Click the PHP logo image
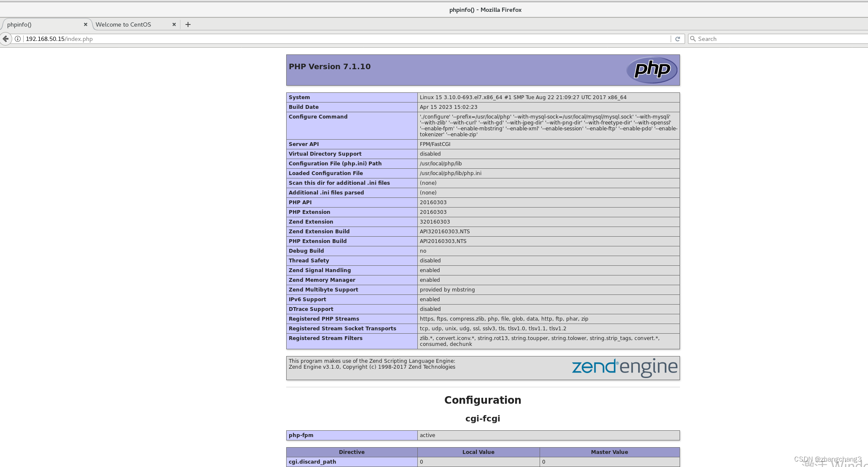The height and width of the screenshot is (467, 868). click(652, 70)
